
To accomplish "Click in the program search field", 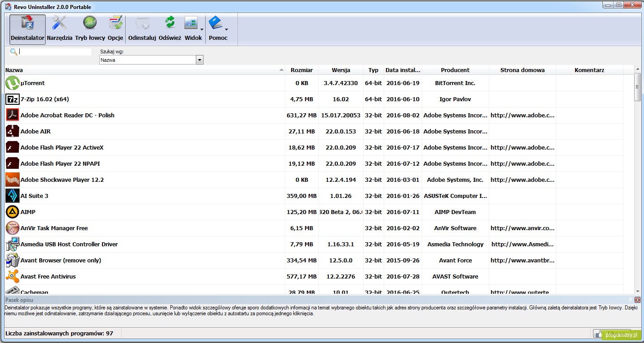I will click(x=55, y=52).
